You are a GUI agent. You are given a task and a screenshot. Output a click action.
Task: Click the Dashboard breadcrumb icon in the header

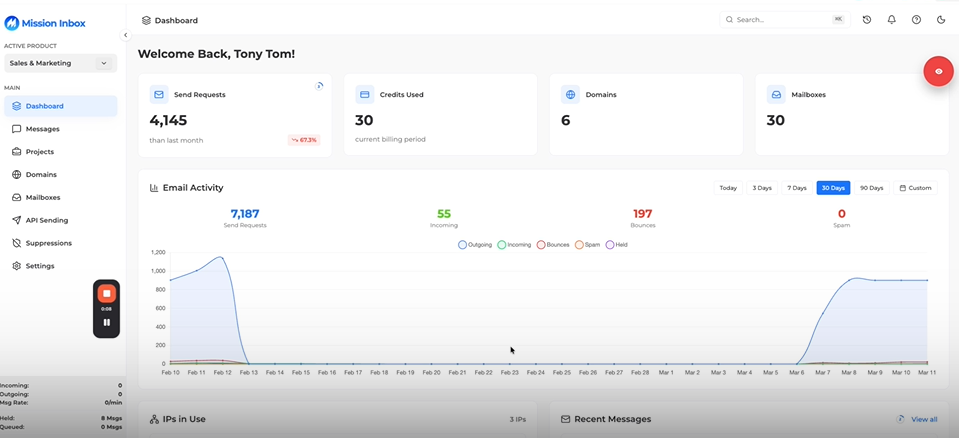[146, 20]
